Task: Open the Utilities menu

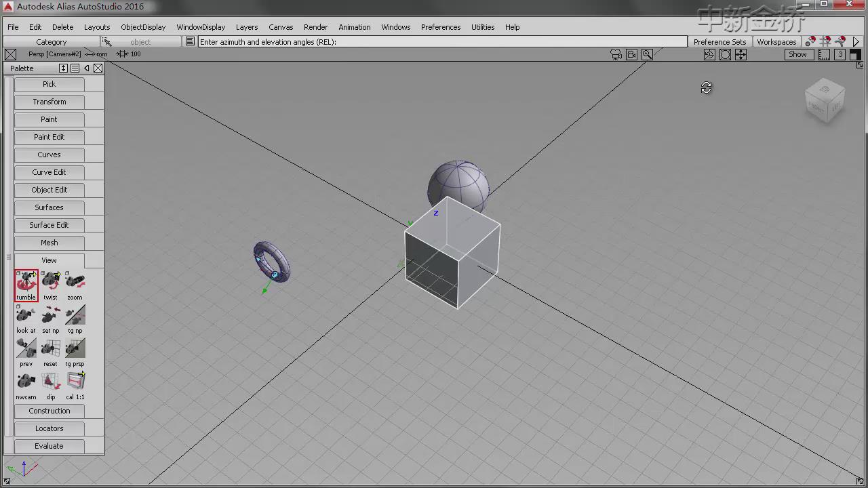Action: tap(483, 27)
